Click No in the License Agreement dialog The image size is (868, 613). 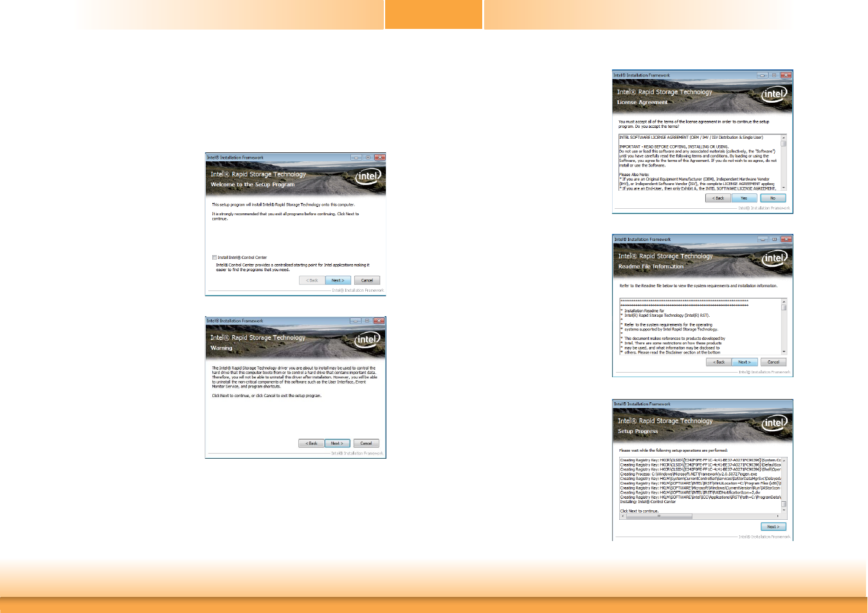[773, 198]
